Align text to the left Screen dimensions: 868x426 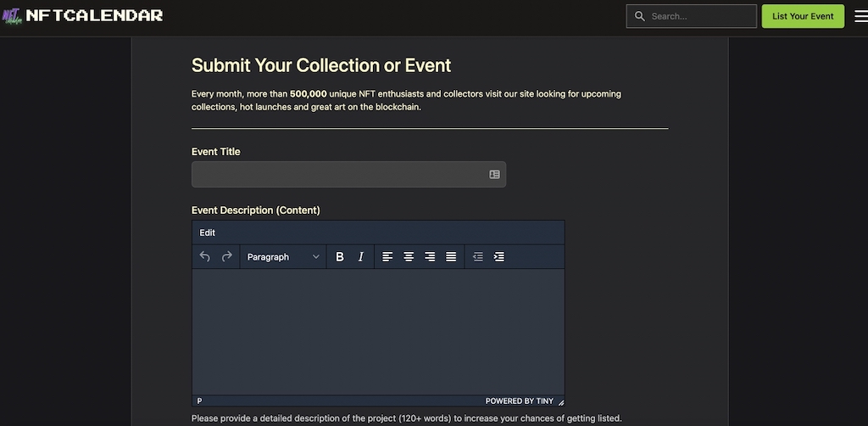tap(387, 256)
